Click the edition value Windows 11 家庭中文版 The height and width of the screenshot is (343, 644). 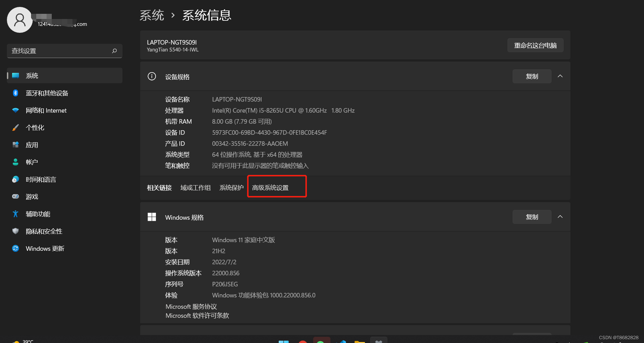[x=244, y=240]
